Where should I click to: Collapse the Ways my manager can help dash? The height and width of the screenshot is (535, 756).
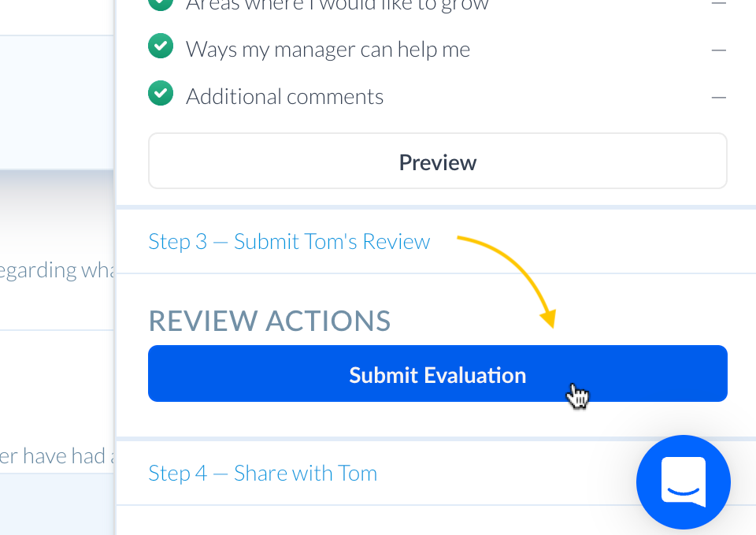coord(718,50)
